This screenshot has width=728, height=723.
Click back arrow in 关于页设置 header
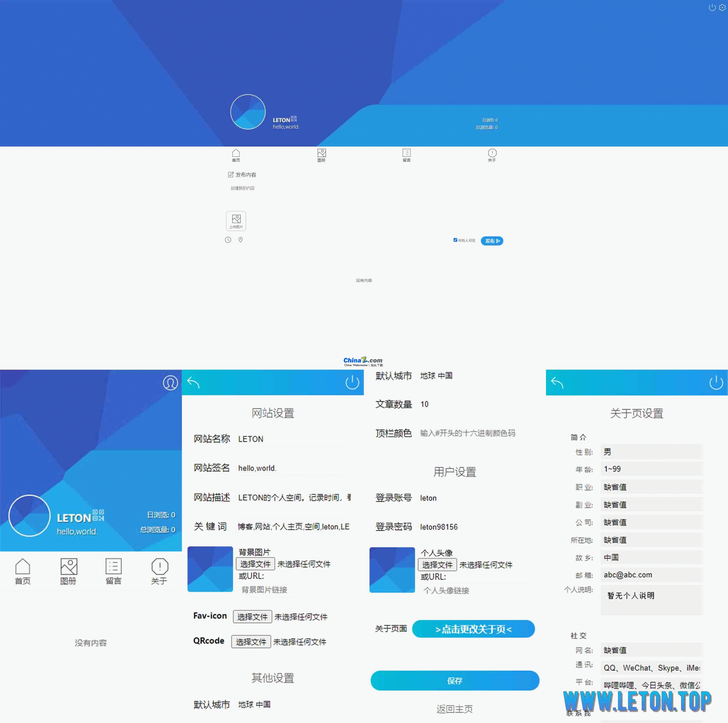557,383
